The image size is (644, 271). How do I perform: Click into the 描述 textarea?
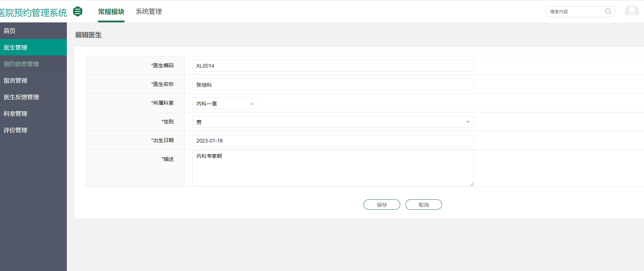tap(333, 168)
